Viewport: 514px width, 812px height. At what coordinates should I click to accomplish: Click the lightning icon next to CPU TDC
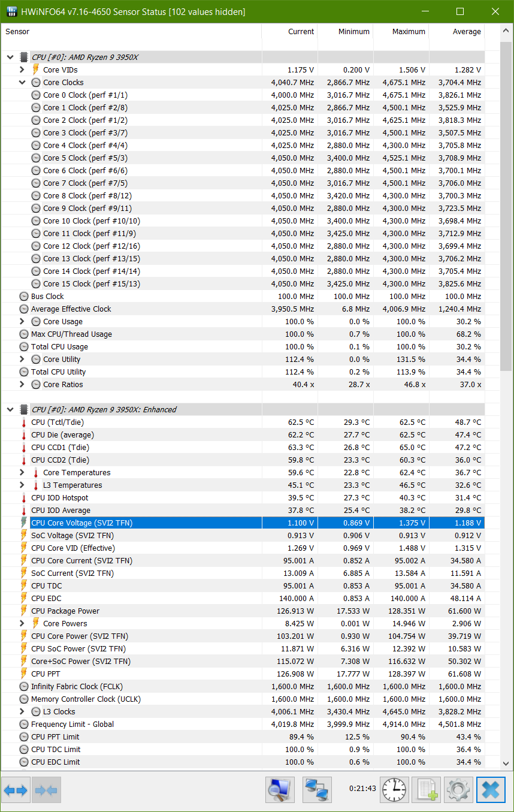tap(24, 586)
